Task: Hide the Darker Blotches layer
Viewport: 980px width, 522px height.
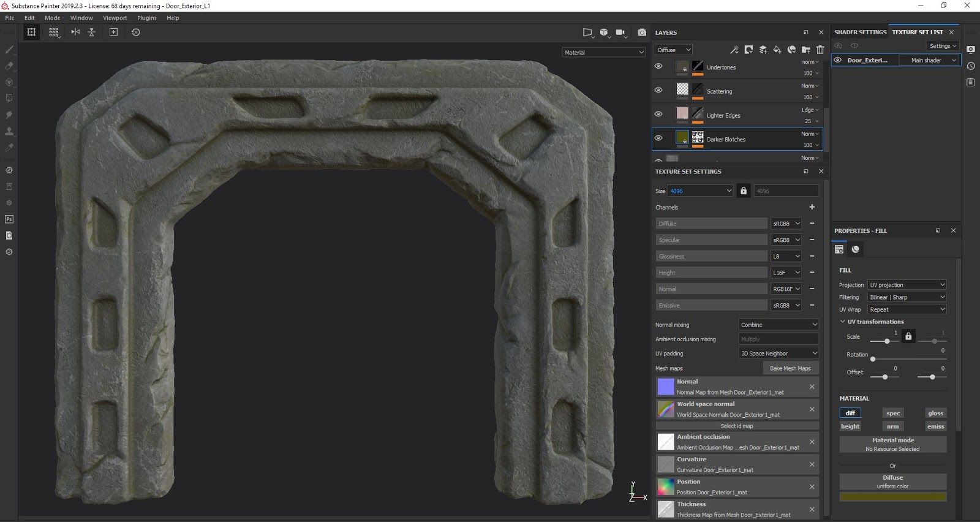Action: click(658, 138)
